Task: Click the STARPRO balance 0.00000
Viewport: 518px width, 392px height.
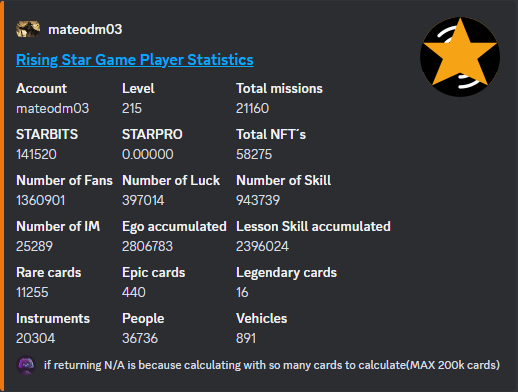Action: point(148,154)
